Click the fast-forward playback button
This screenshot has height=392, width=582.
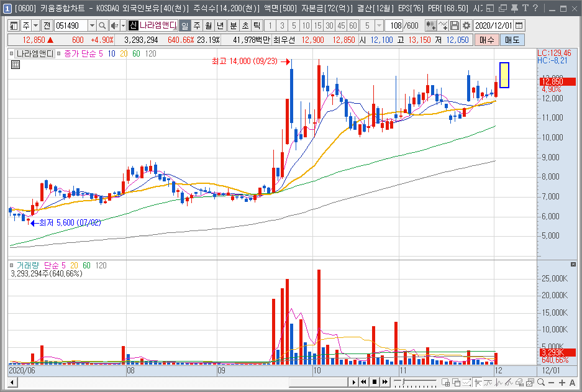tap(385, 382)
